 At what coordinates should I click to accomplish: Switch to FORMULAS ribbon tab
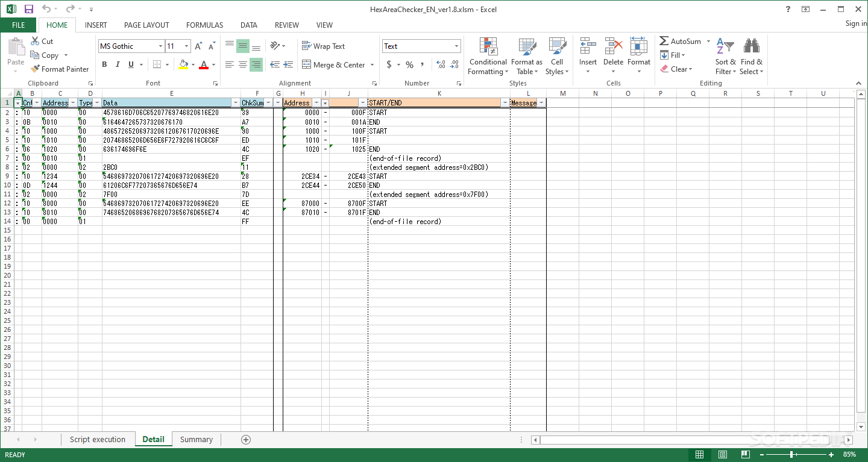coord(204,25)
